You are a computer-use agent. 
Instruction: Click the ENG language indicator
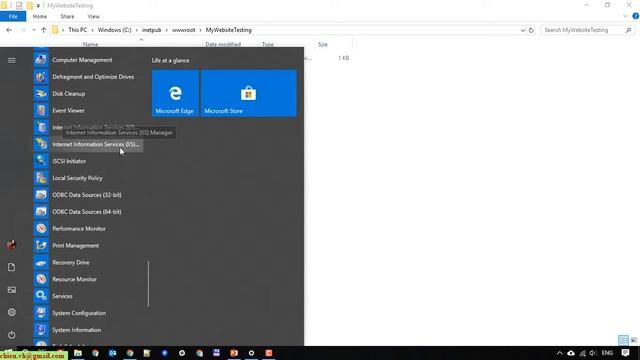607,353
